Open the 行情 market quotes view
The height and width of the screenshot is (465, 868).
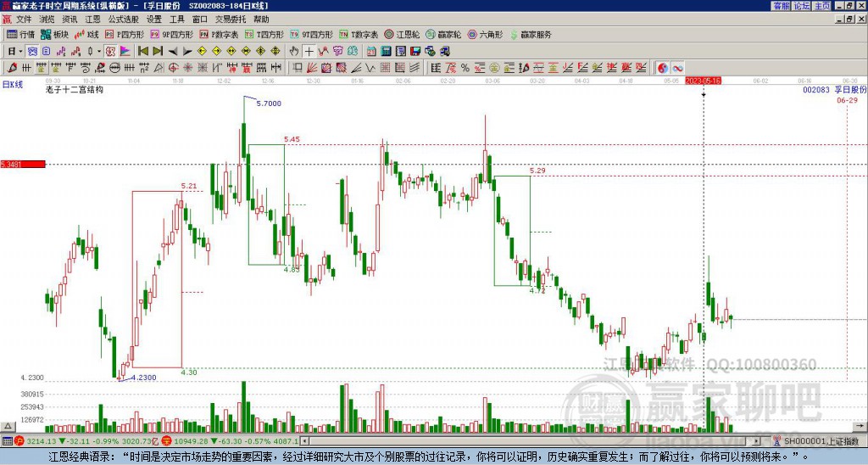coord(20,34)
